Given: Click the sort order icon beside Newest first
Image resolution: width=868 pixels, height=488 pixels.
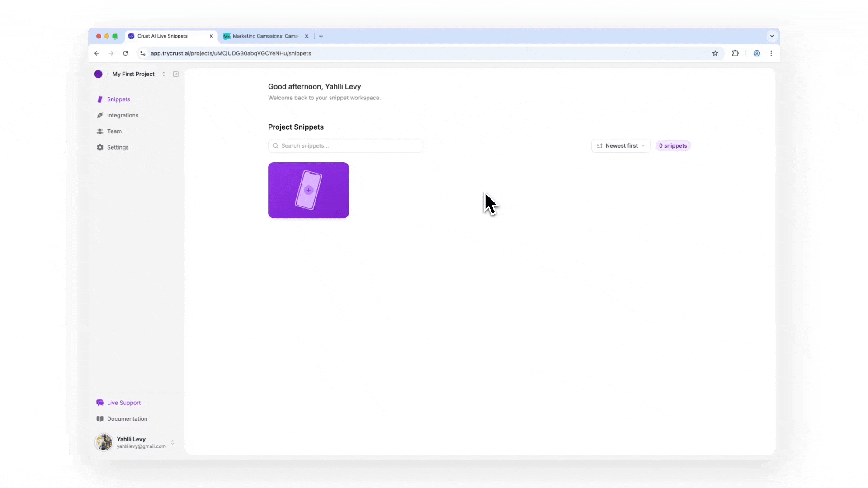Looking at the screenshot, I should (599, 145).
